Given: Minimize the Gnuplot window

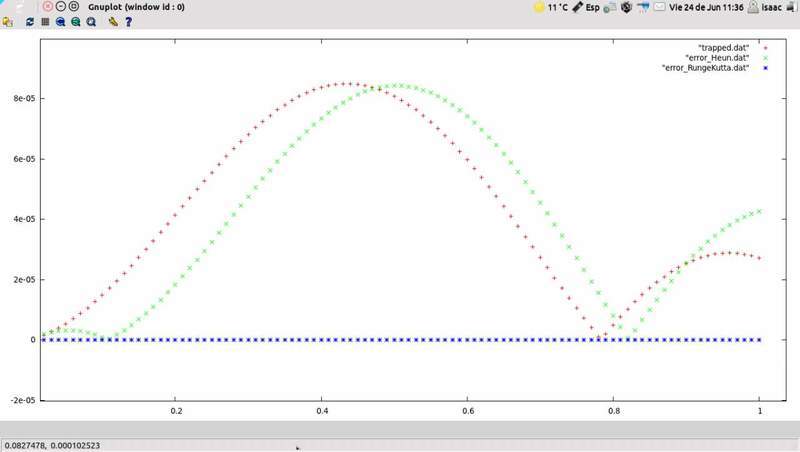Looking at the screenshot, I should coord(60,7).
